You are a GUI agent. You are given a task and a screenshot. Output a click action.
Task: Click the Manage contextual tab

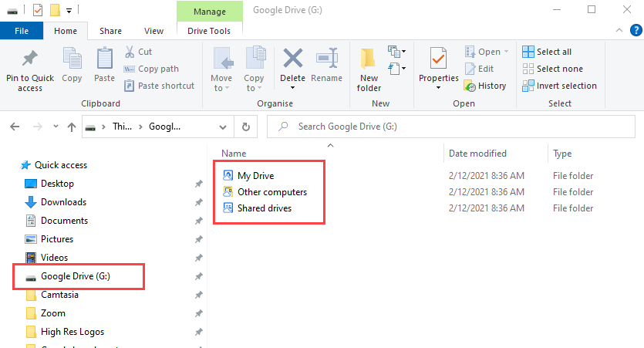(210, 12)
